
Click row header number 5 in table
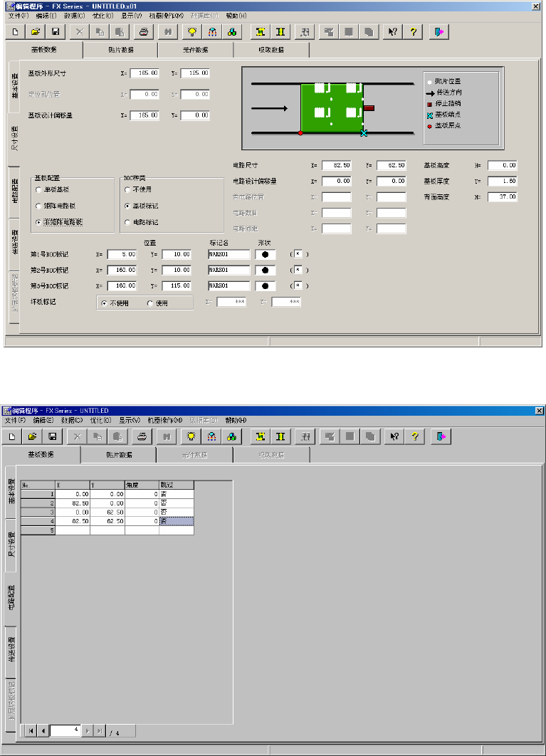[38, 530]
